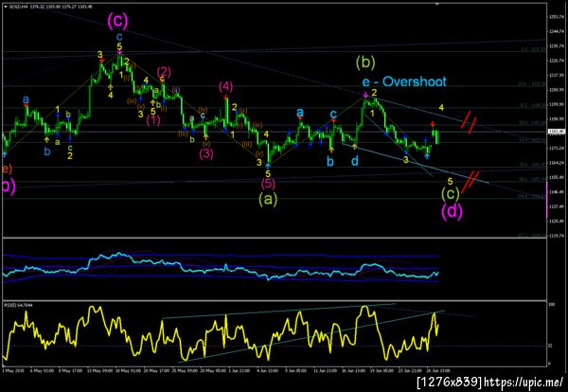Select the pink (4) wave label
Screen dimensions: 568x392
click(225, 86)
